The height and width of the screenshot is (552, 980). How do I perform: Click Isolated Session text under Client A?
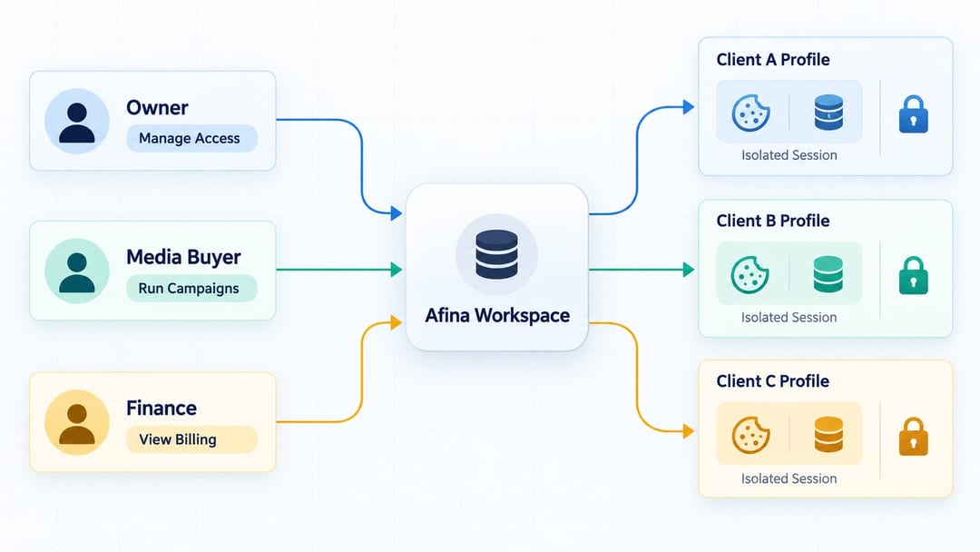coord(789,155)
